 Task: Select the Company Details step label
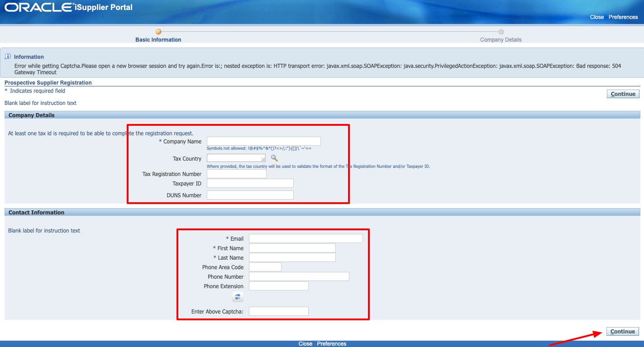501,40
